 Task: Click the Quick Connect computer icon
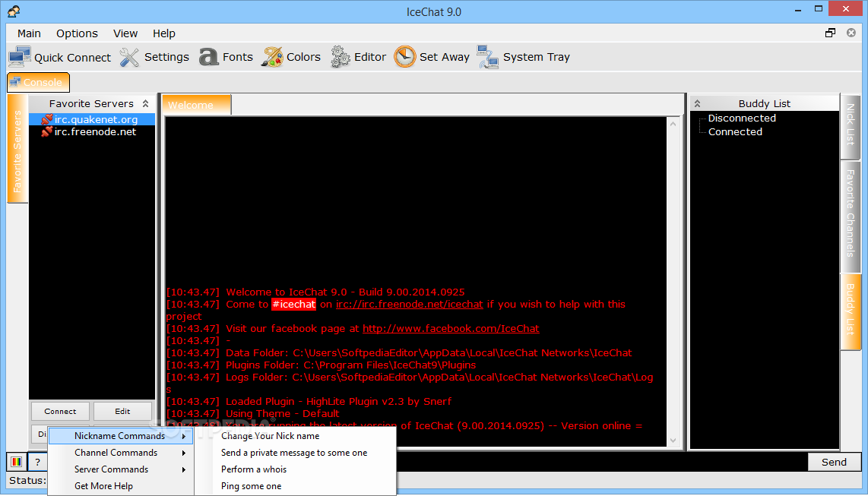pyautogui.click(x=20, y=57)
